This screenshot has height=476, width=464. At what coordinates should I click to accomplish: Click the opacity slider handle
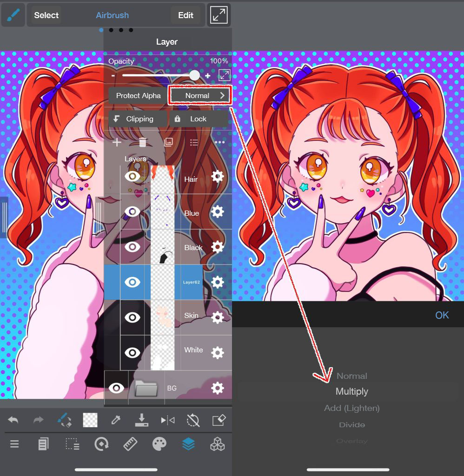pos(194,75)
